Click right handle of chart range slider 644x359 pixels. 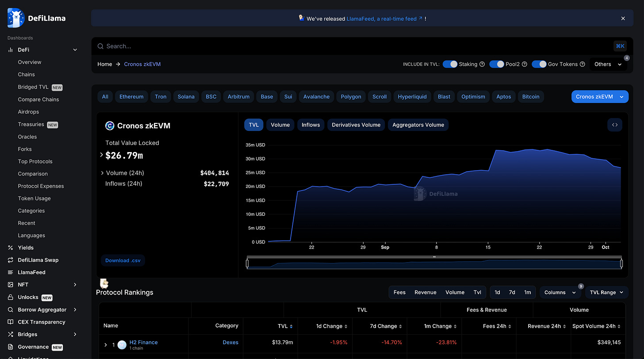coord(621,264)
